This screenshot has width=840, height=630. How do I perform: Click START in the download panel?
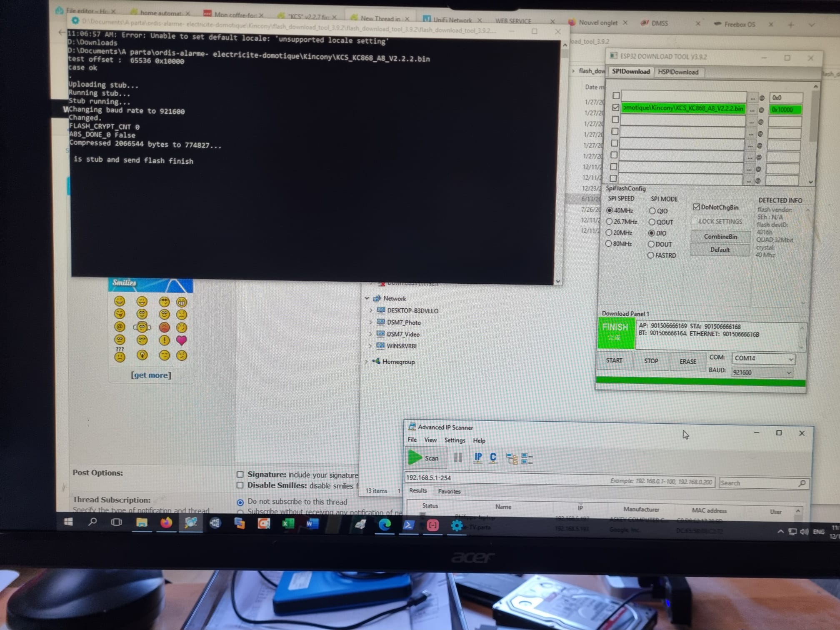(x=614, y=360)
